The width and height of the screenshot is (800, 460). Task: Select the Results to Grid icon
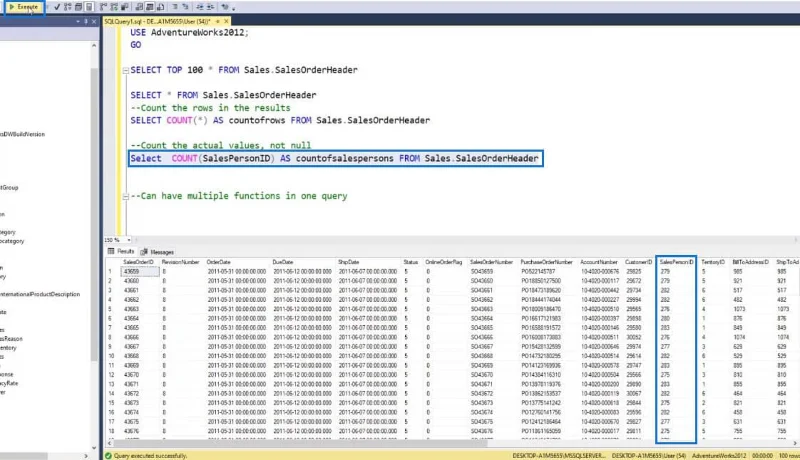[150, 7]
